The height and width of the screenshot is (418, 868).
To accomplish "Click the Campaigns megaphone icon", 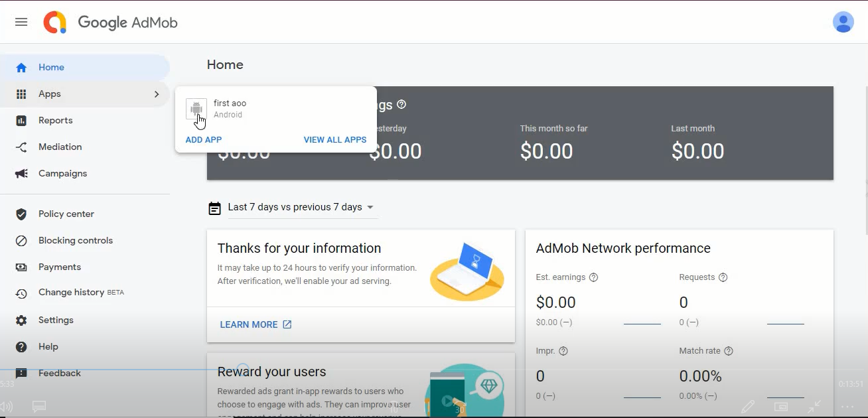I will (21, 173).
